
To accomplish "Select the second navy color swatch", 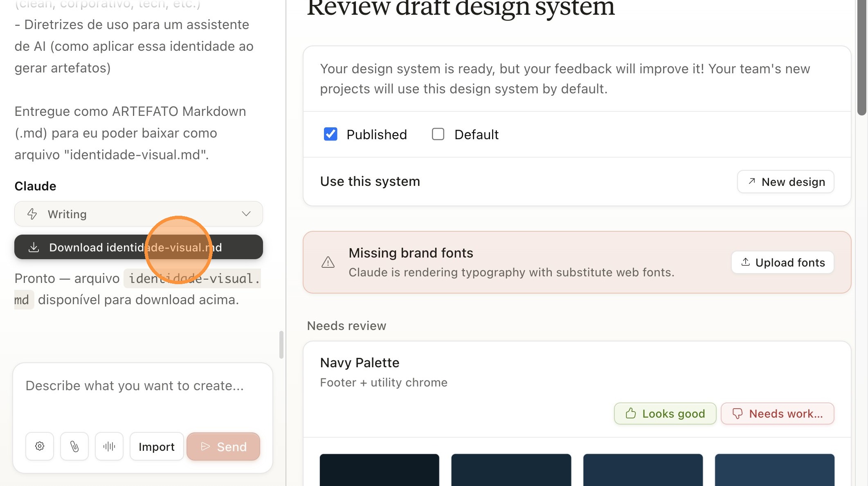I will pyautogui.click(x=511, y=470).
